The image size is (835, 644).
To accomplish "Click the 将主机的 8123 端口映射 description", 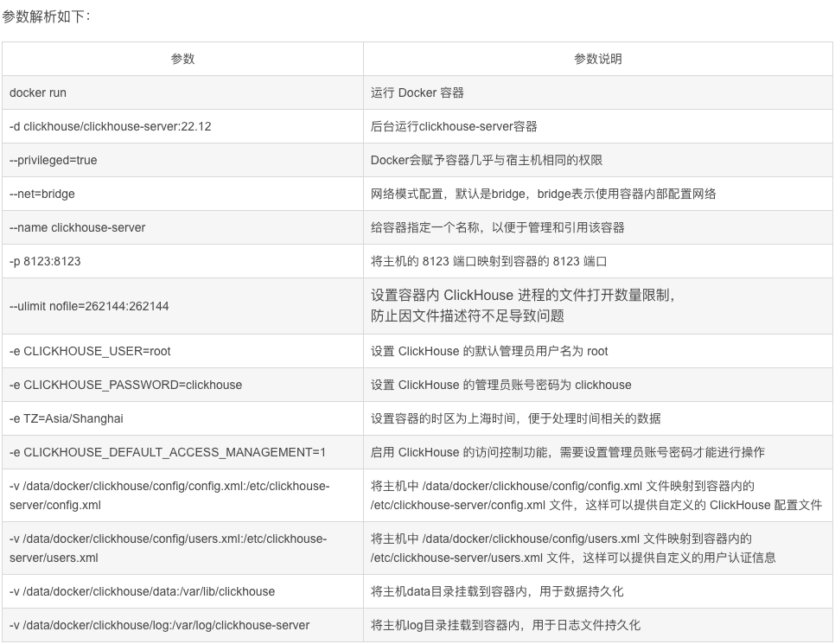I will 598,261.
